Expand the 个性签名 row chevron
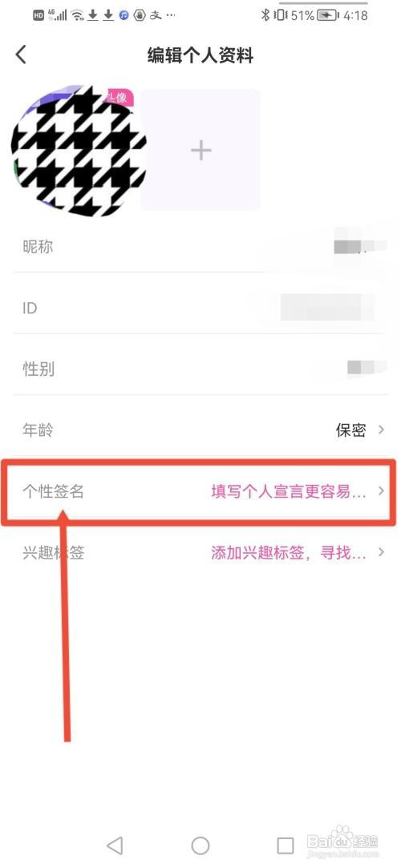Viewport: 401px width, 868px height. [x=381, y=491]
